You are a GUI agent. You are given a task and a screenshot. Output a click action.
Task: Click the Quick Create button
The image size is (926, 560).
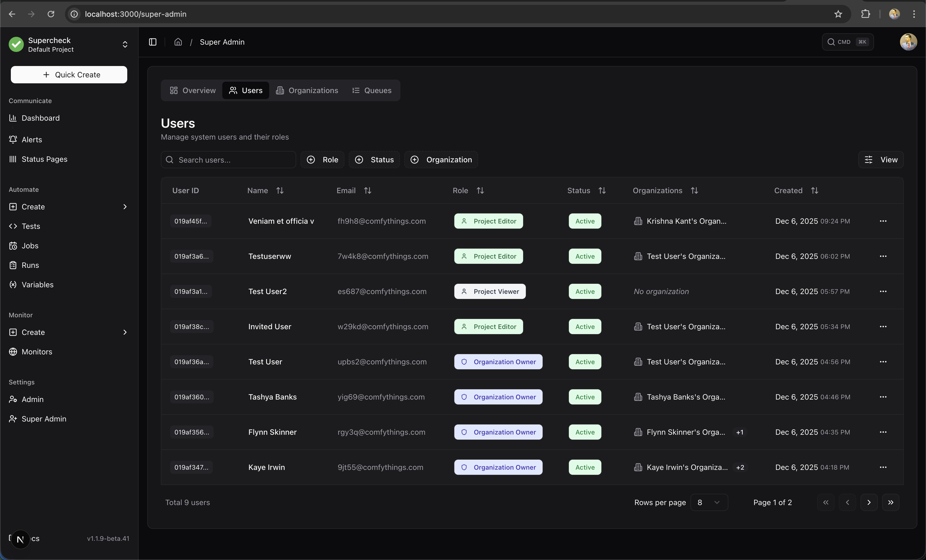tap(69, 75)
